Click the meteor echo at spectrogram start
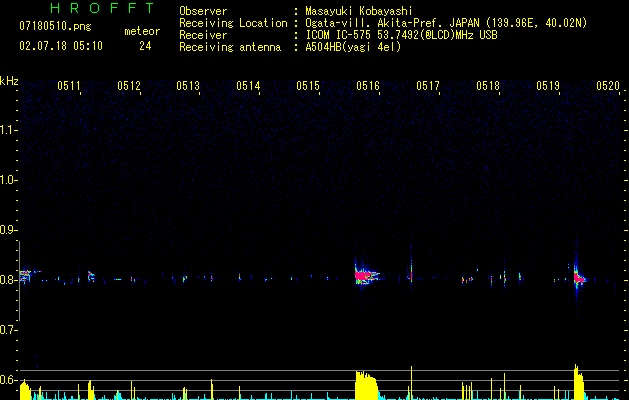This screenshot has height=400, width=629. (x=26, y=275)
